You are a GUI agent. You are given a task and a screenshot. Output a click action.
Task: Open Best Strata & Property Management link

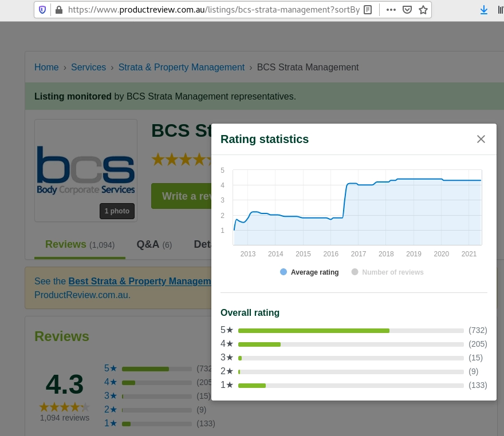pos(140,282)
